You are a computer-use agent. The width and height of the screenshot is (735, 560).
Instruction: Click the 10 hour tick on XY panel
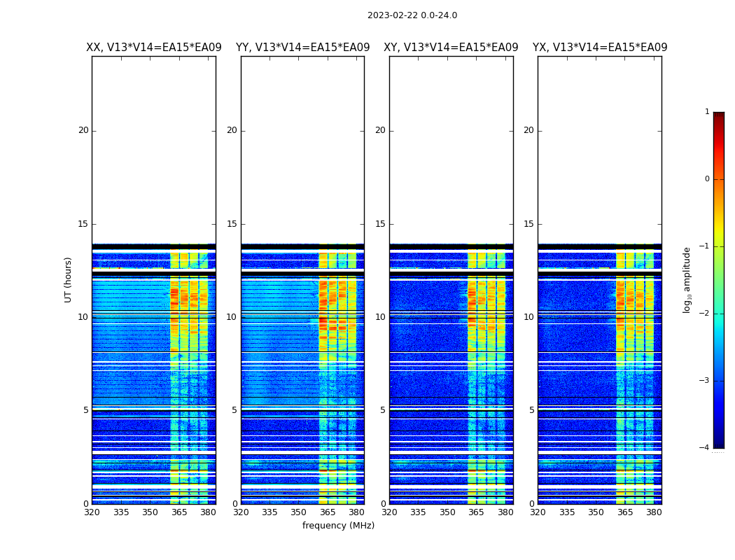click(380, 317)
